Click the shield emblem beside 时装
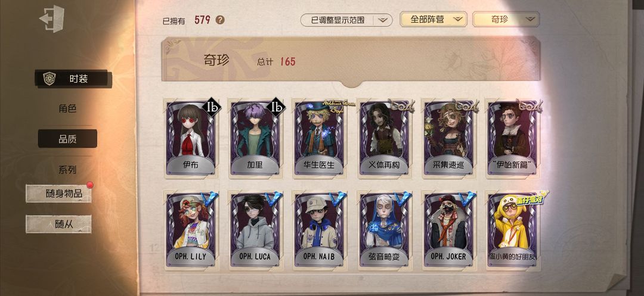 point(49,78)
